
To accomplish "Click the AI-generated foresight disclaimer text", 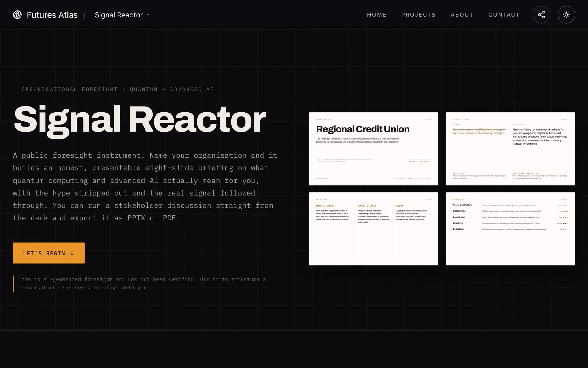I will click(142, 284).
